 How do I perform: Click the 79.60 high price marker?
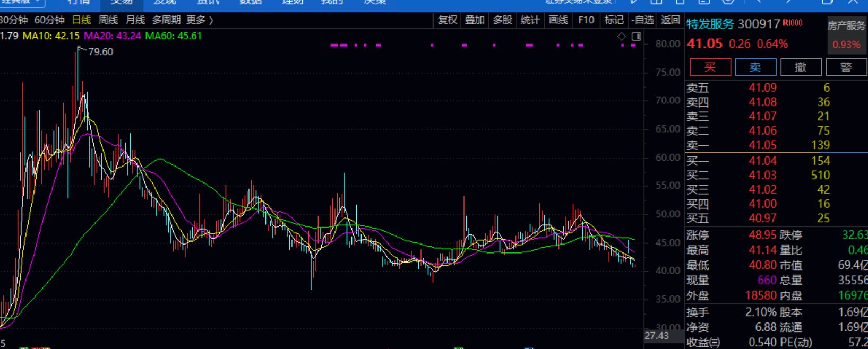(100, 52)
